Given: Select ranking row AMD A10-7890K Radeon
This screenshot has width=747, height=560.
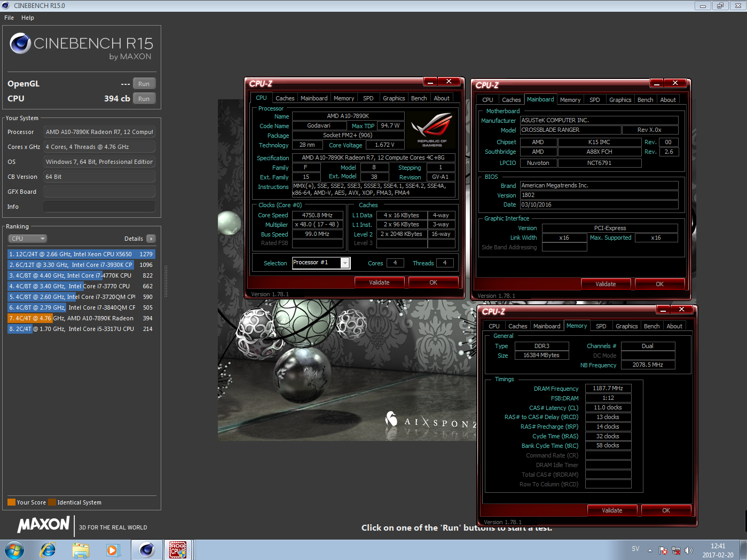Looking at the screenshot, I should 81,318.
